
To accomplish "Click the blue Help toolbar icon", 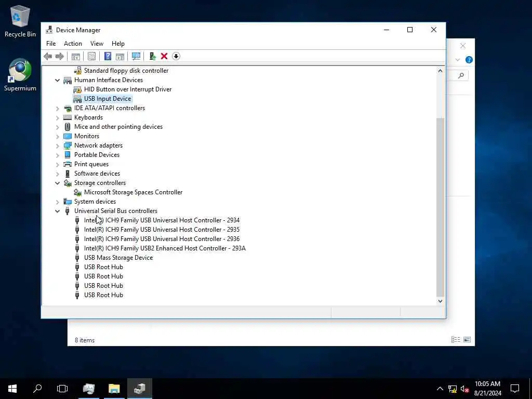I will pyautogui.click(x=108, y=56).
